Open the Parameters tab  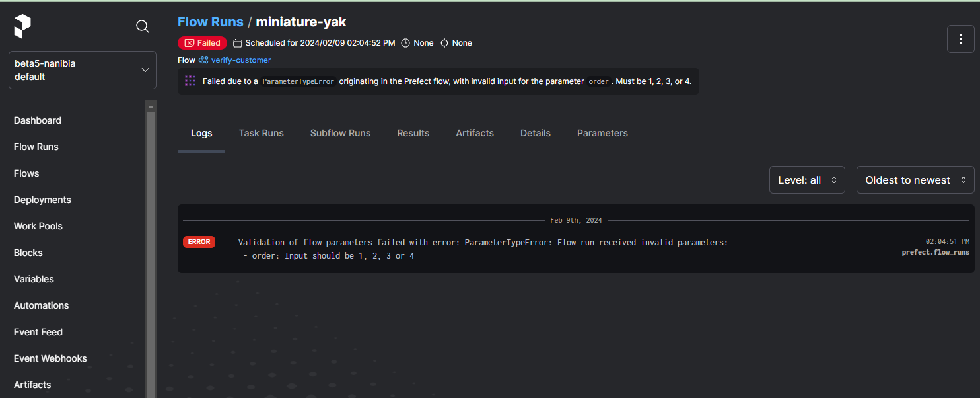tap(602, 133)
